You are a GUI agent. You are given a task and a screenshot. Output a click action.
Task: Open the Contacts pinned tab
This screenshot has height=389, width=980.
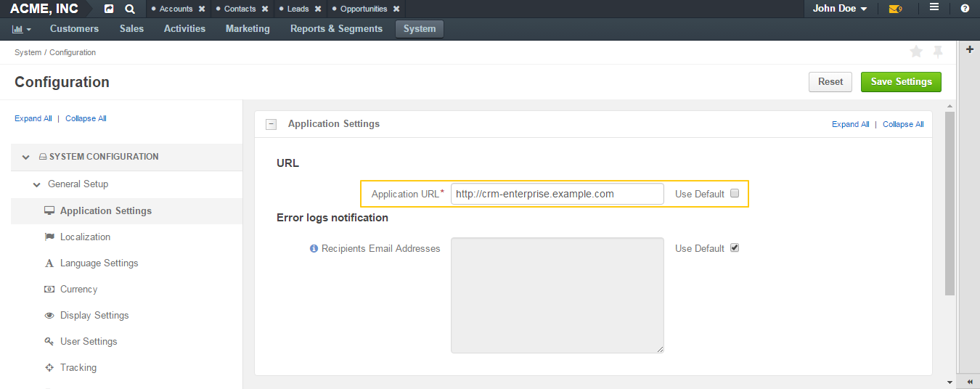[x=240, y=9]
